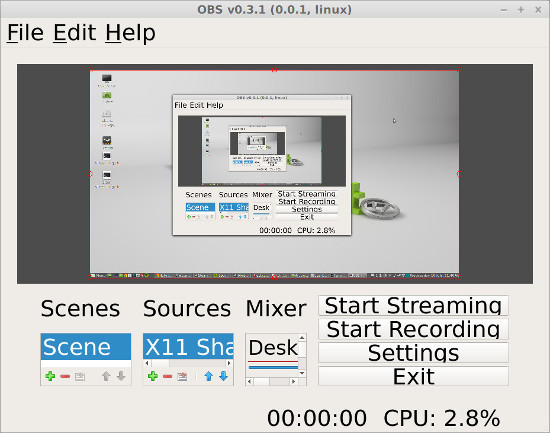
Task: Click bottom-center red selection handle in preview
Action: (275, 277)
